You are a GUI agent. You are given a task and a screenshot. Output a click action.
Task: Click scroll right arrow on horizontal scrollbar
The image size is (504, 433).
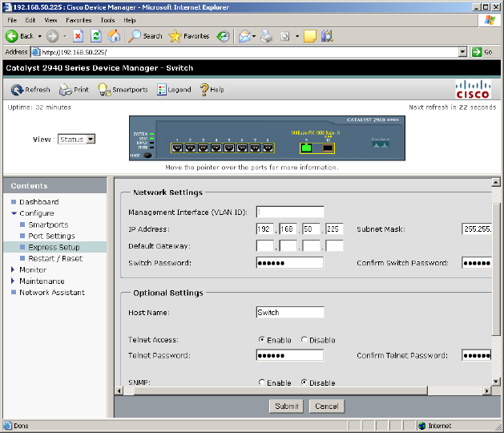487,391
